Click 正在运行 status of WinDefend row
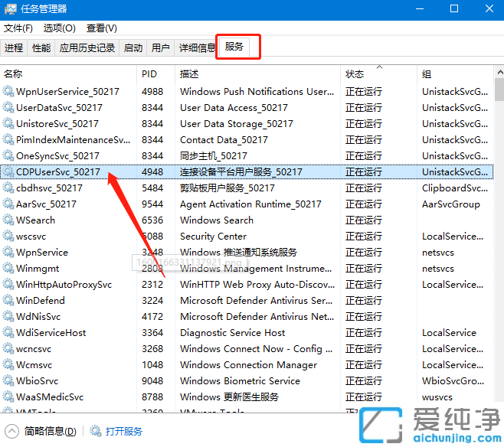Screen dimensions: 504x447 coord(364,301)
